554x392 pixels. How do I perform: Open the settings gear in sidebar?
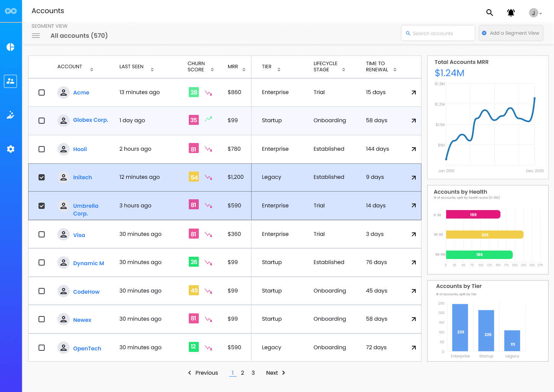tap(11, 149)
